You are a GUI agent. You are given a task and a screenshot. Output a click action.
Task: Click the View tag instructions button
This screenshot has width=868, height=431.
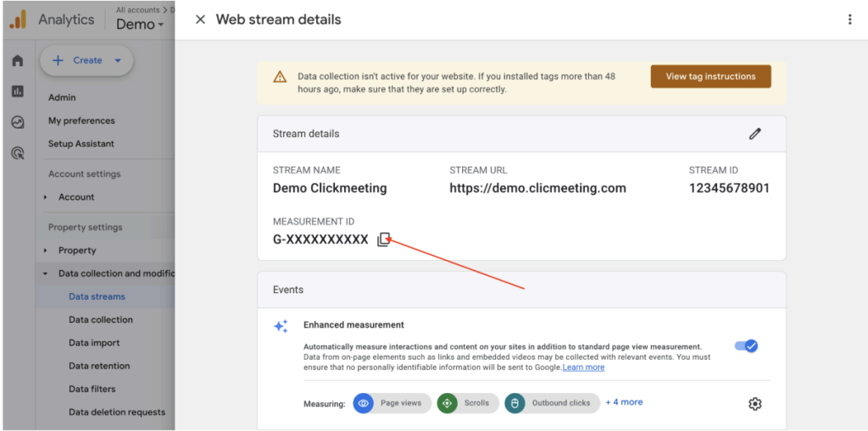[710, 76]
